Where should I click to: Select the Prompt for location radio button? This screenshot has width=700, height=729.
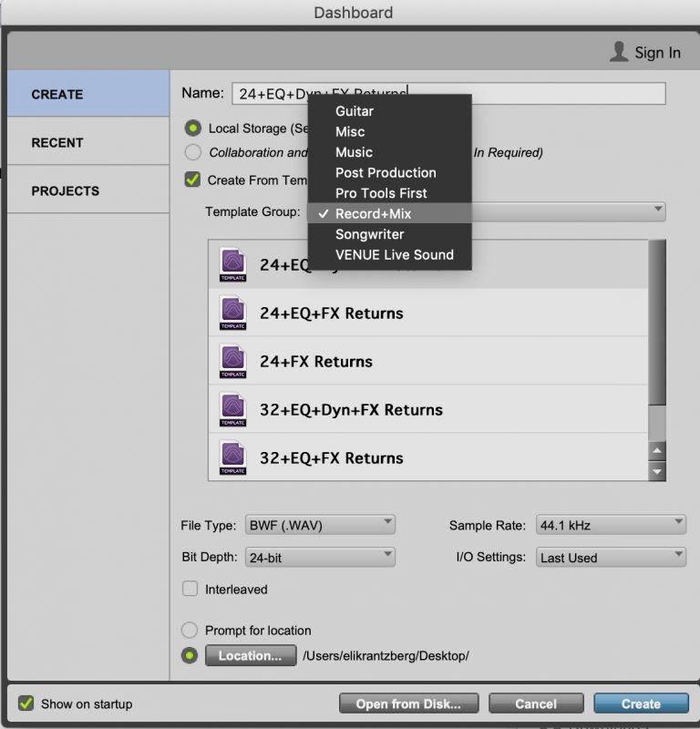pyautogui.click(x=190, y=630)
